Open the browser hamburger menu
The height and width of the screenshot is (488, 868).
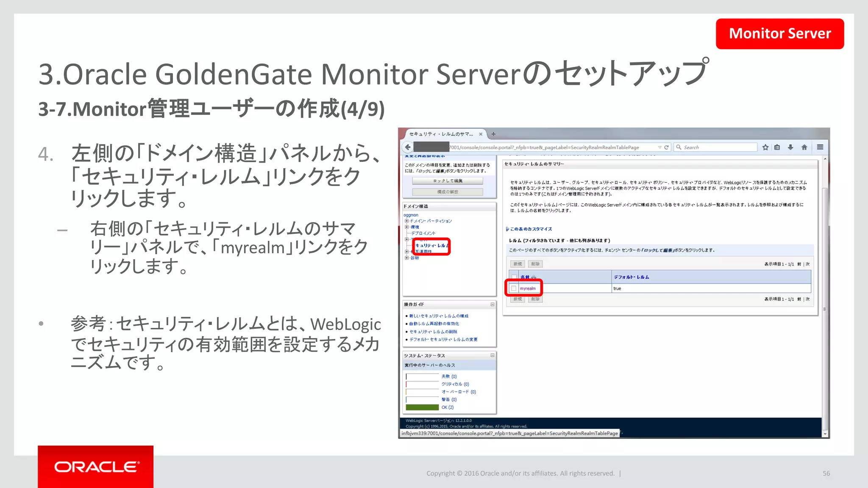(820, 147)
